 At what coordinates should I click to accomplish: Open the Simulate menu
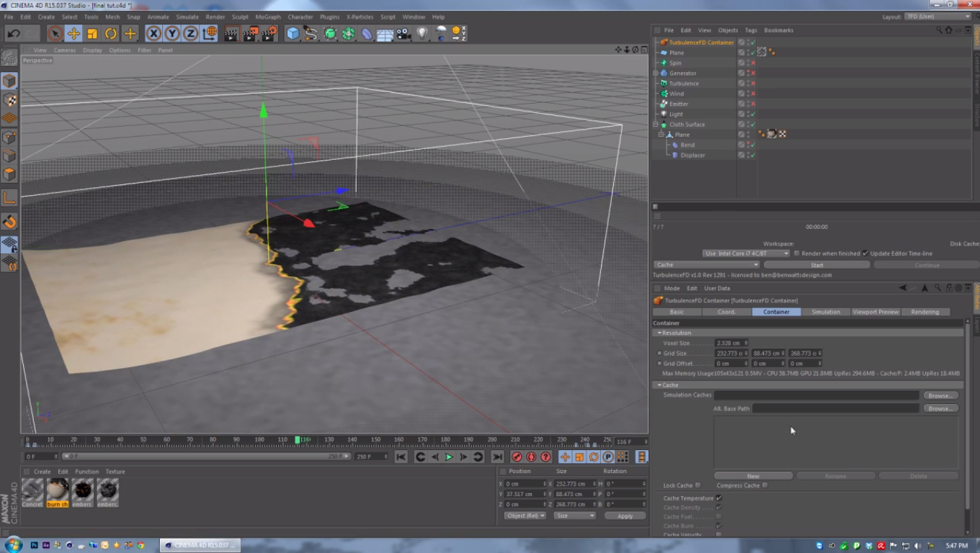187,17
